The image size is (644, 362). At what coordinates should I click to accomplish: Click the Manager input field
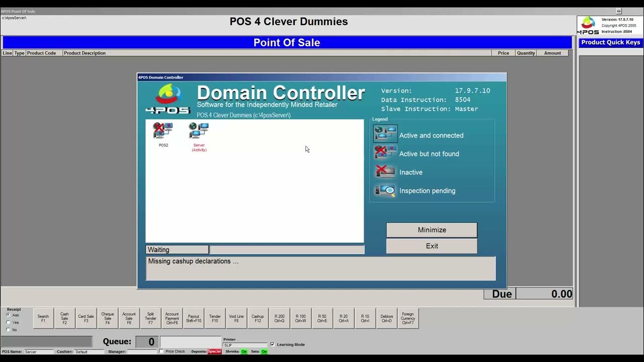142,351
